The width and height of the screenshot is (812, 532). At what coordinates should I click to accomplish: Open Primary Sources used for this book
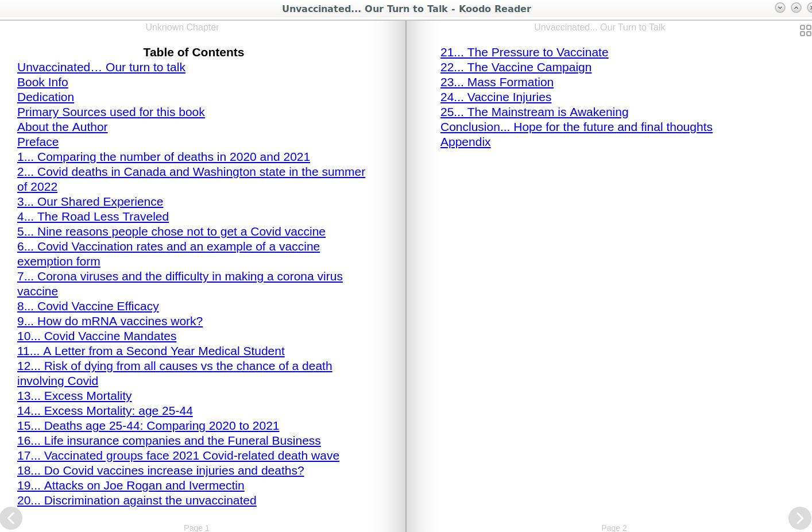(111, 112)
